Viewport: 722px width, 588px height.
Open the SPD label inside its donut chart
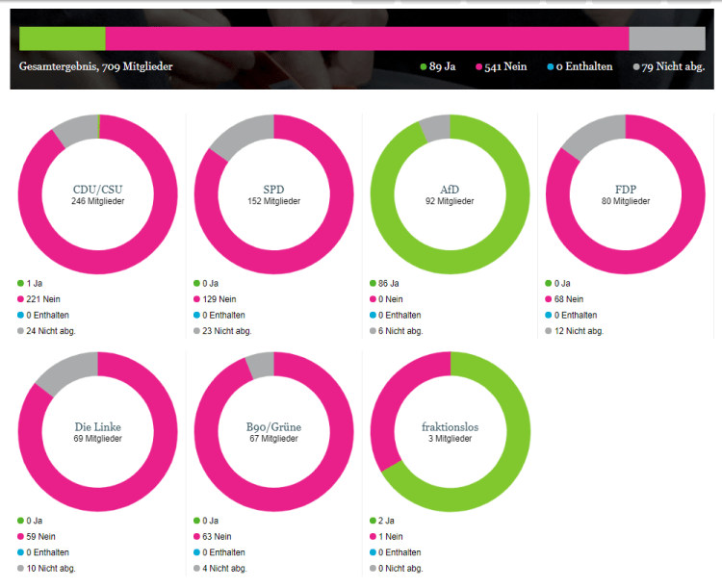(273, 189)
